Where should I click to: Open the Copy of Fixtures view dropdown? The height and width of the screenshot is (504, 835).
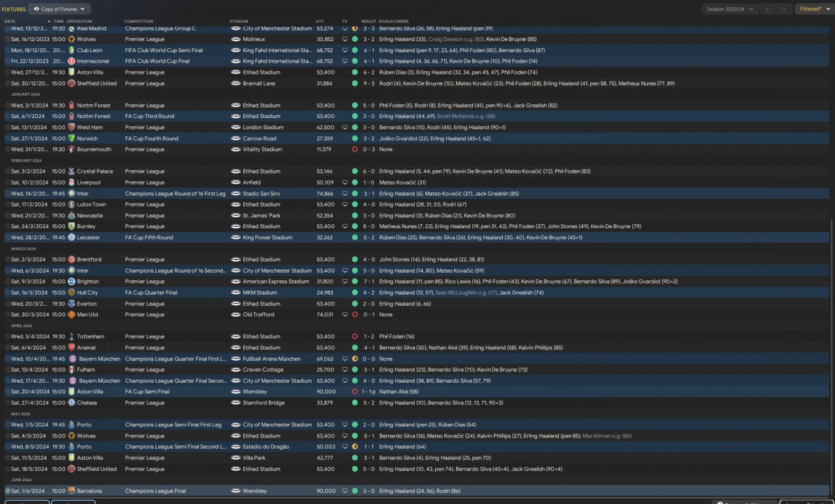click(59, 9)
